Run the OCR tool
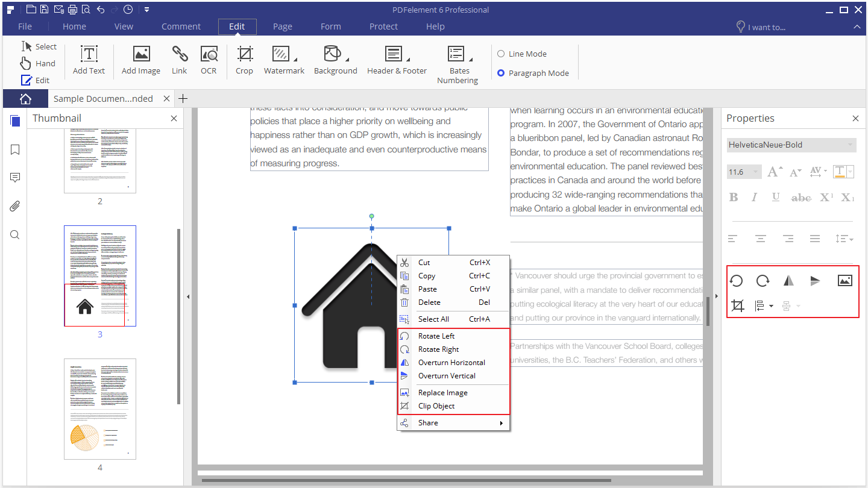The height and width of the screenshot is (488, 868). [209, 60]
